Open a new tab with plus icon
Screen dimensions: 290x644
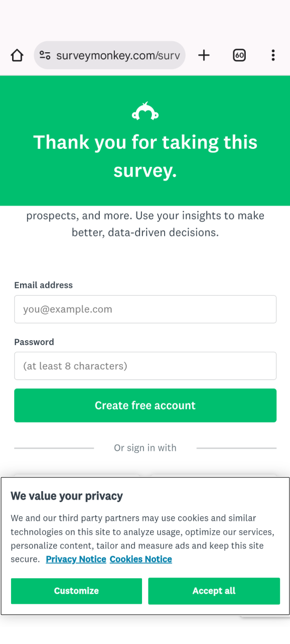pyautogui.click(x=204, y=55)
